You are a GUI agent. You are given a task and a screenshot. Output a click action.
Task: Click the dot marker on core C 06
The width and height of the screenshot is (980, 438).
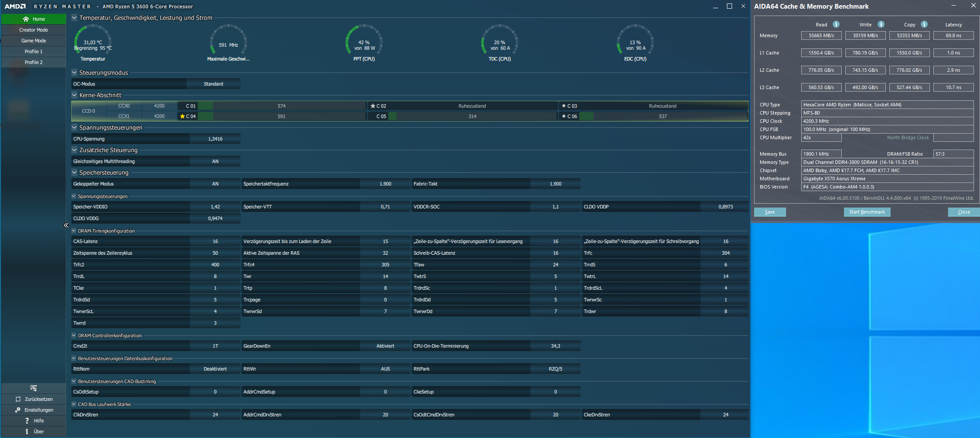tap(564, 116)
